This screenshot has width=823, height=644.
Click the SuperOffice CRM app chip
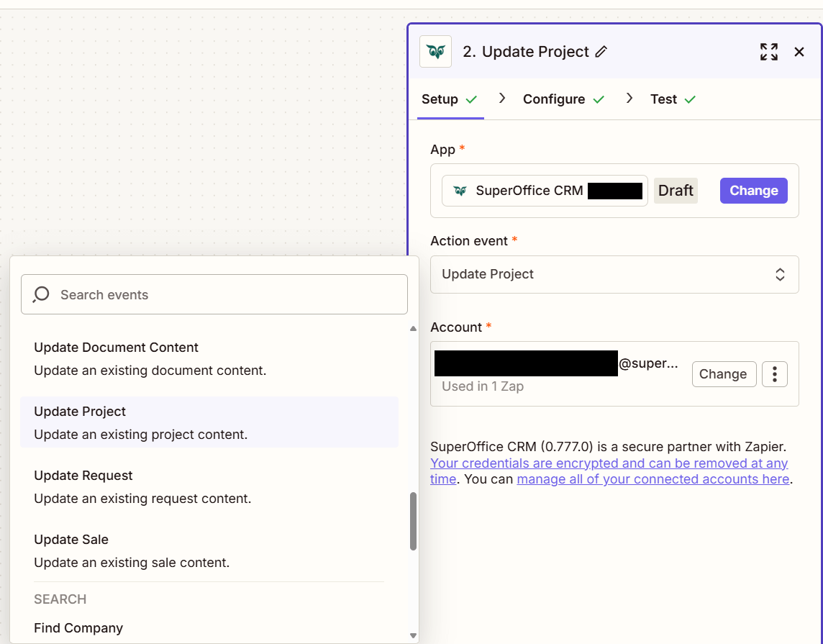point(545,191)
